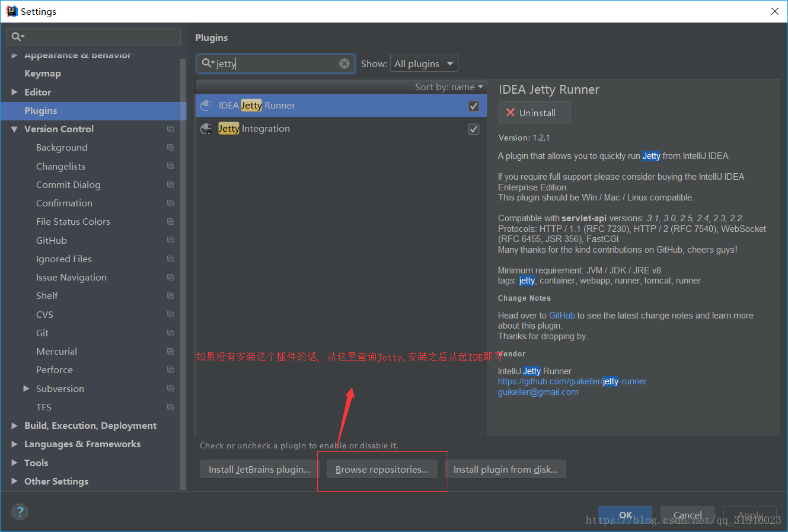788x532 pixels.
Task: Open the Sort by name dropdown
Action: coord(449,87)
